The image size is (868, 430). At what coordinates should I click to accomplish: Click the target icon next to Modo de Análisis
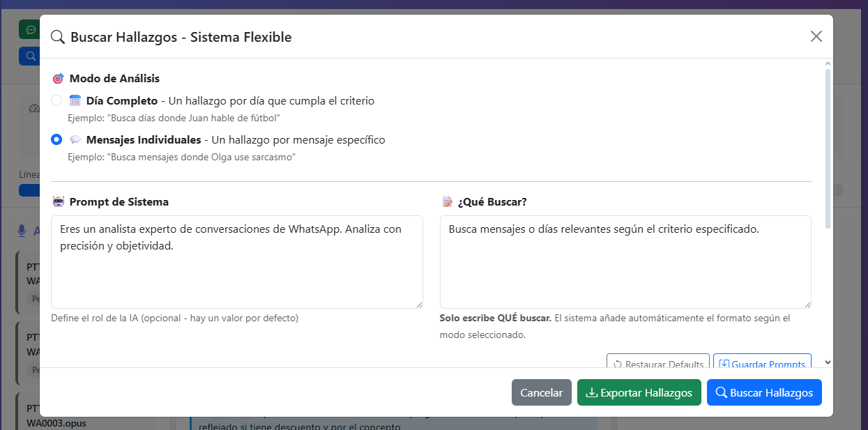(59, 78)
